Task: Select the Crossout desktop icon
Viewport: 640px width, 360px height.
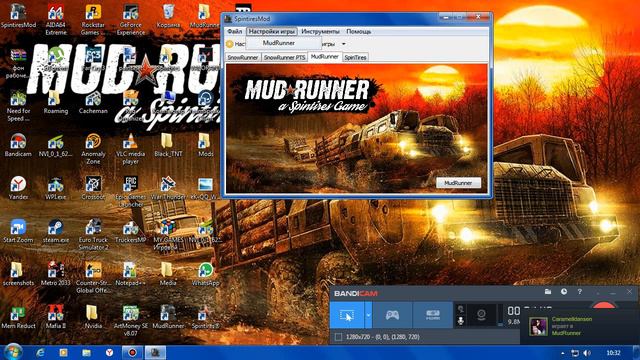Action: pos(93,188)
